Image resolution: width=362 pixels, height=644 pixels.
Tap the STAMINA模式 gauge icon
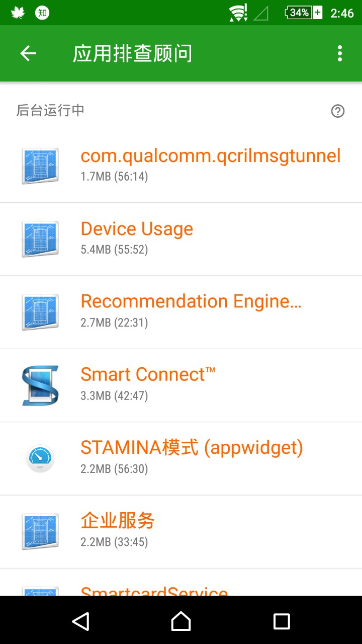click(40, 458)
